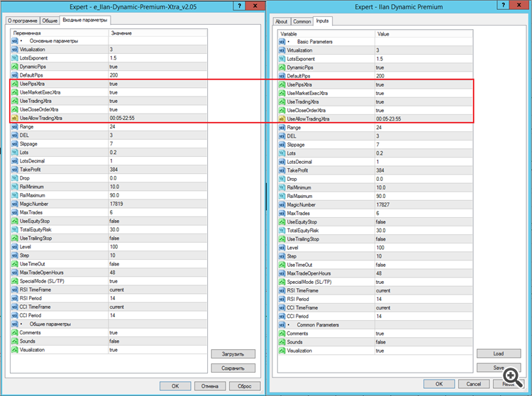Click DynamicPips icon in left Xtra window
Viewport: 532px width, 396px height.
tap(15, 67)
